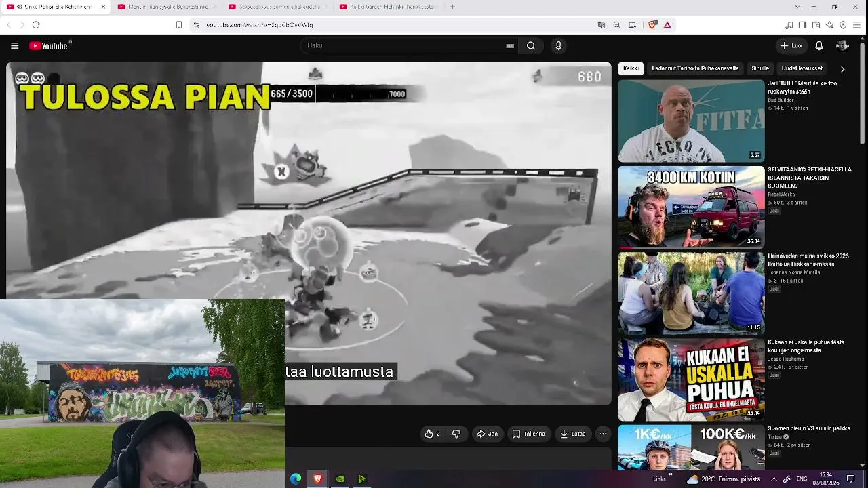Translate this page via address bar icon
This screenshot has width=868, height=488.
pos(601,25)
